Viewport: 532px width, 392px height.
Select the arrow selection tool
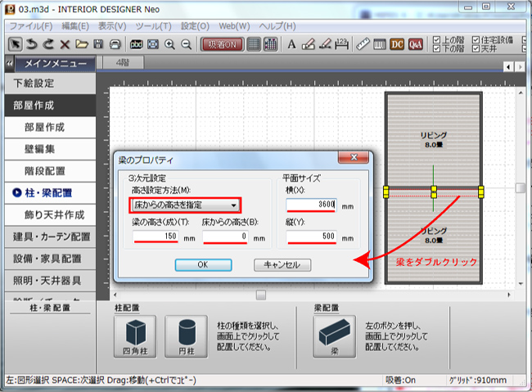(x=16, y=44)
